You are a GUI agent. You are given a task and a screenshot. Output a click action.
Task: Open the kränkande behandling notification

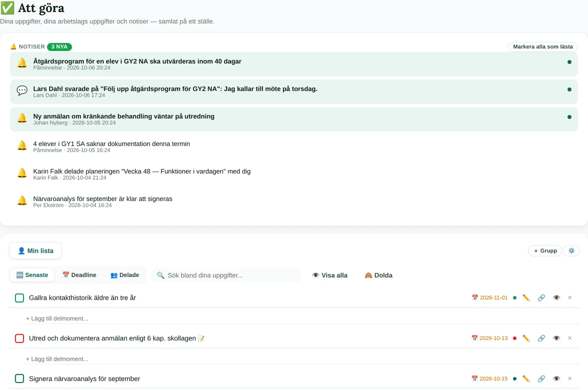pos(294,119)
